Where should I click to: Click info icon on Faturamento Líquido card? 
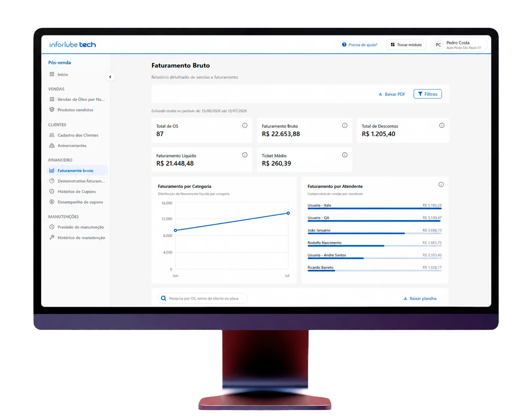pos(245,155)
